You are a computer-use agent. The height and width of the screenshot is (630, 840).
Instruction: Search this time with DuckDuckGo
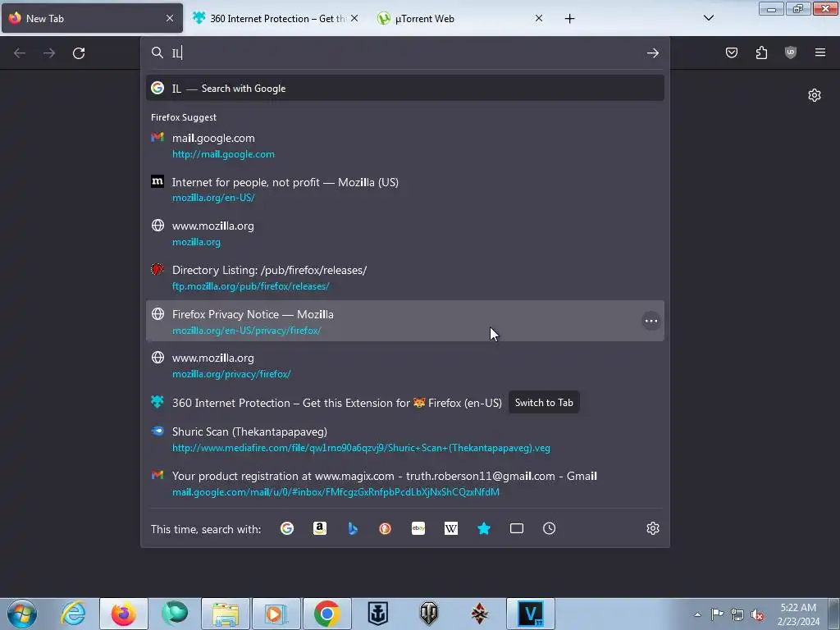click(x=386, y=529)
